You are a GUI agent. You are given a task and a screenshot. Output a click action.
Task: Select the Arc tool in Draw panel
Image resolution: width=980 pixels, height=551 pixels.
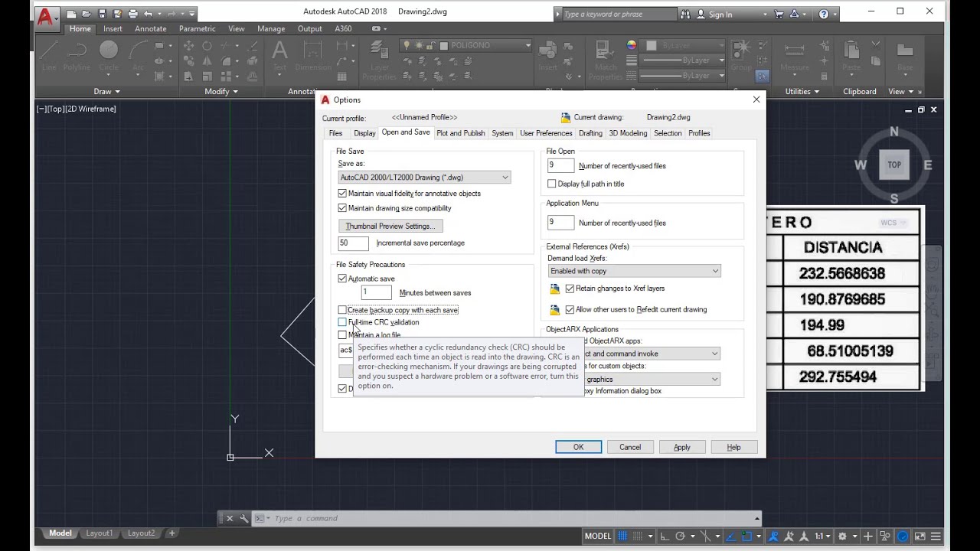pyautogui.click(x=138, y=55)
